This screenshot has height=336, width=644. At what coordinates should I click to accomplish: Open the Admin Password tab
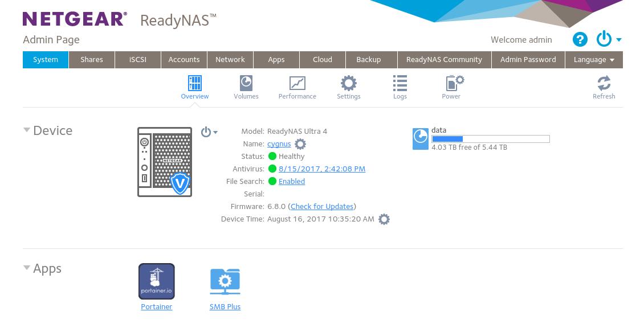(528, 59)
